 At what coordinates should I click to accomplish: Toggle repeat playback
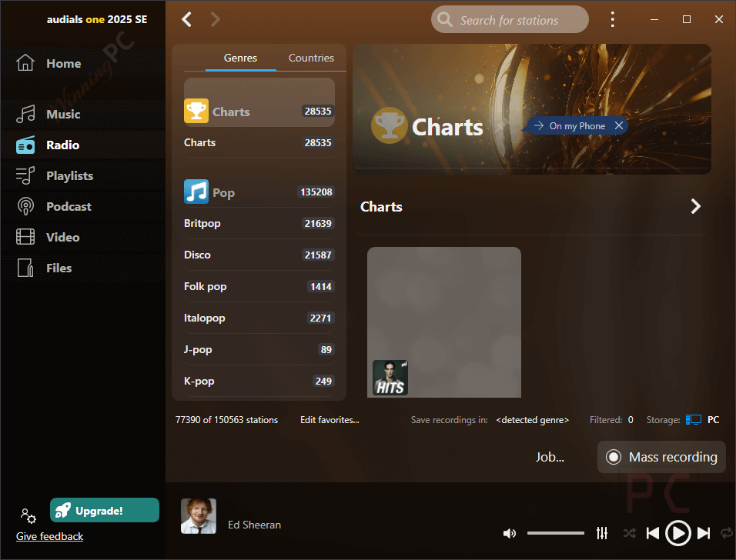[726, 533]
